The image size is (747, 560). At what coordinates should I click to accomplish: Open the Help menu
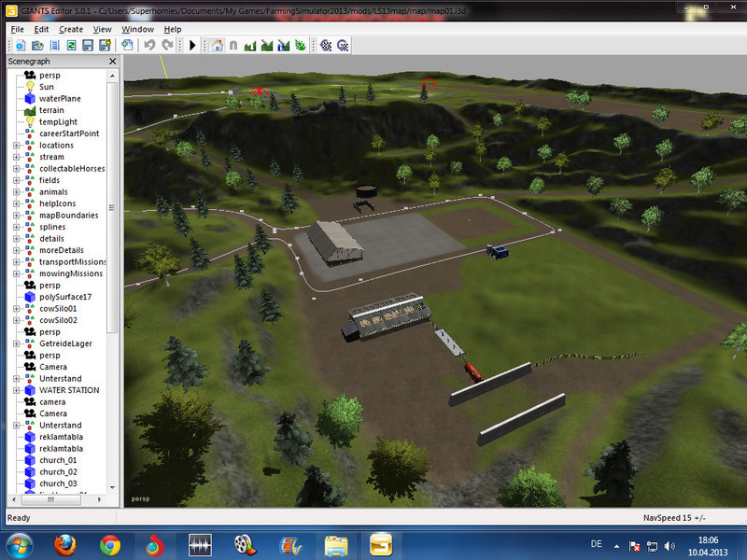click(173, 30)
